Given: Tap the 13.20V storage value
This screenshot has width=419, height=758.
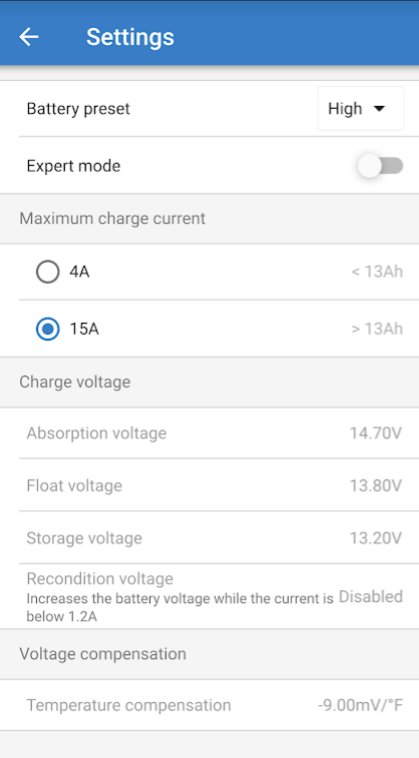Looking at the screenshot, I should [376, 538].
